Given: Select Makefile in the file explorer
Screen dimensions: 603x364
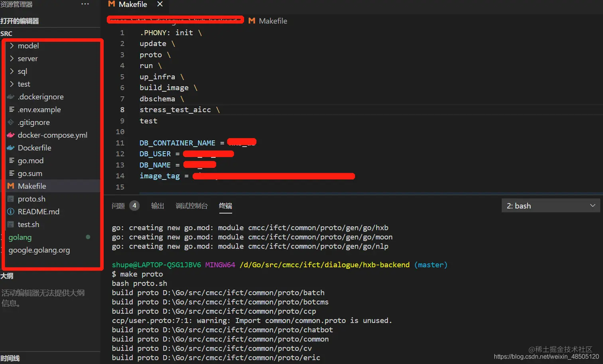Looking at the screenshot, I should point(32,186).
